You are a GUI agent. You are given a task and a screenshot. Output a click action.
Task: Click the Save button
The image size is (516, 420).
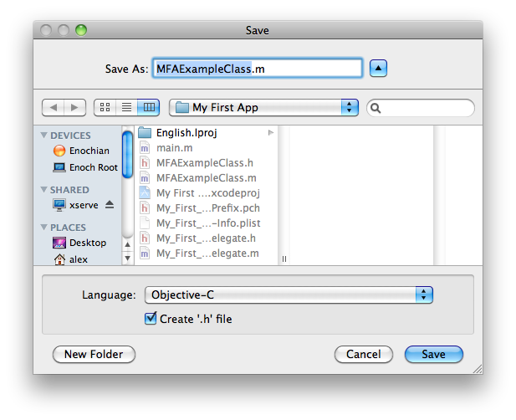coord(433,355)
